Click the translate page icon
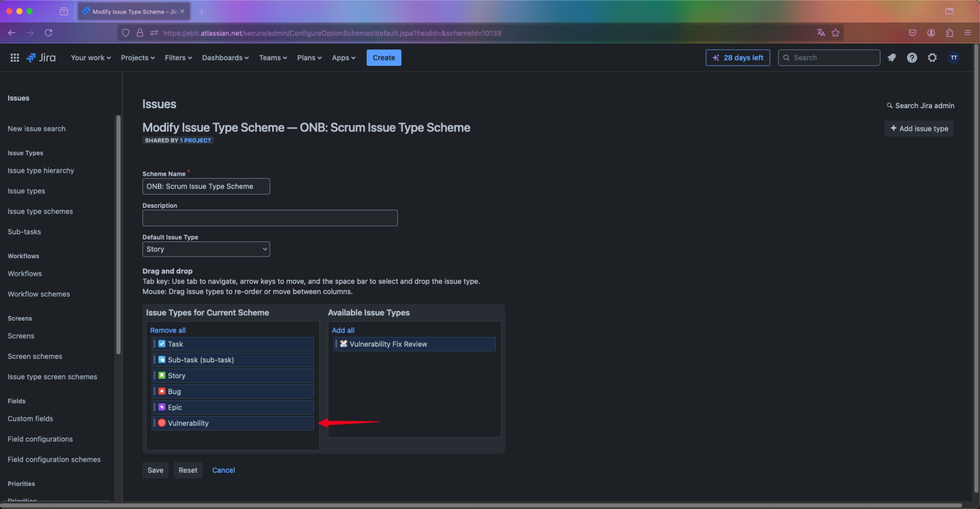980x509 pixels. (821, 33)
